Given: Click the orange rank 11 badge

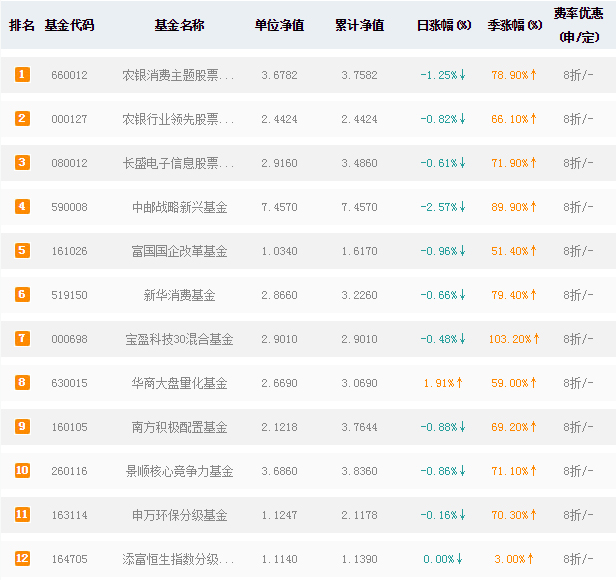Looking at the screenshot, I should [22, 514].
